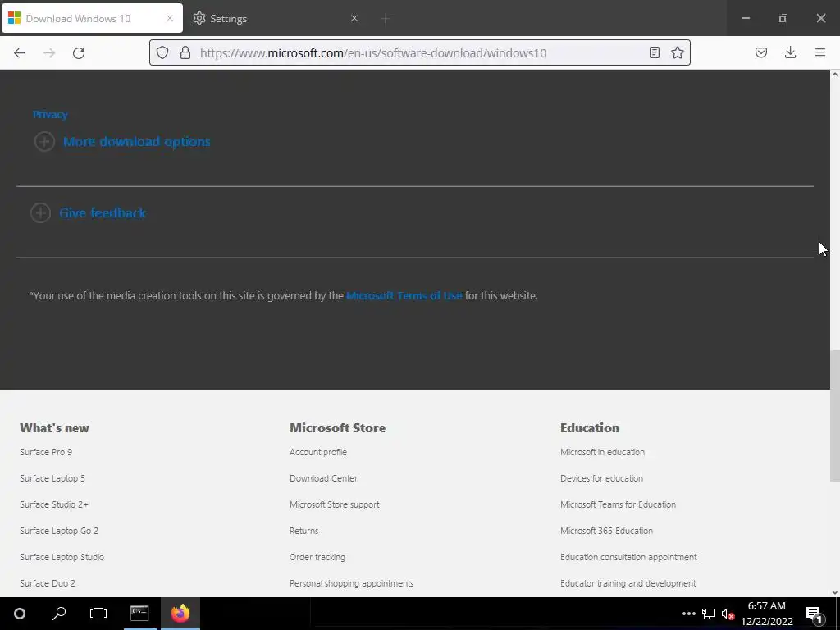This screenshot has width=840, height=630.
Task: Select the Download Windows 10 tab
Action: [92, 18]
